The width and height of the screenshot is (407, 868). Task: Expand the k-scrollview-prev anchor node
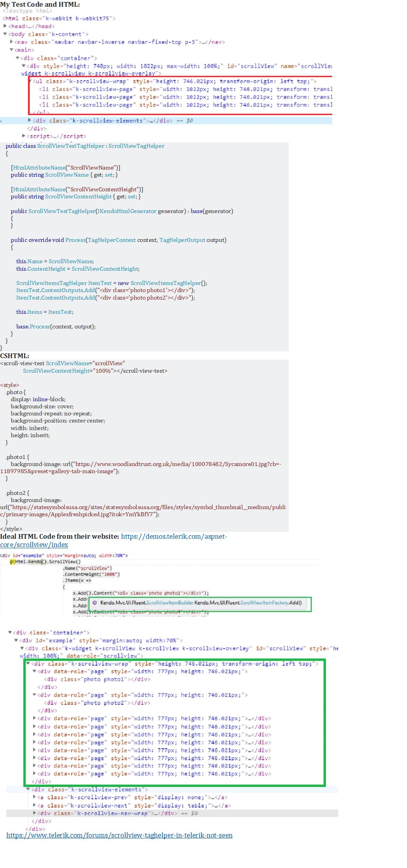[x=34, y=797]
